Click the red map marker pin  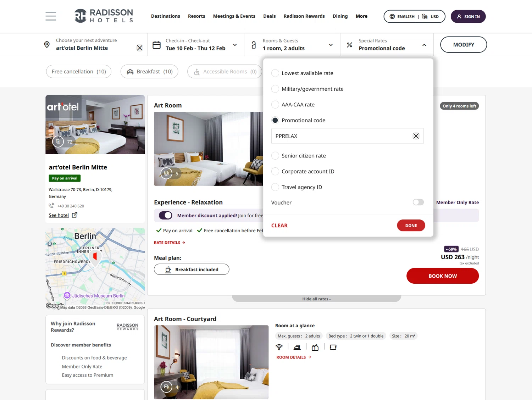pos(95,256)
